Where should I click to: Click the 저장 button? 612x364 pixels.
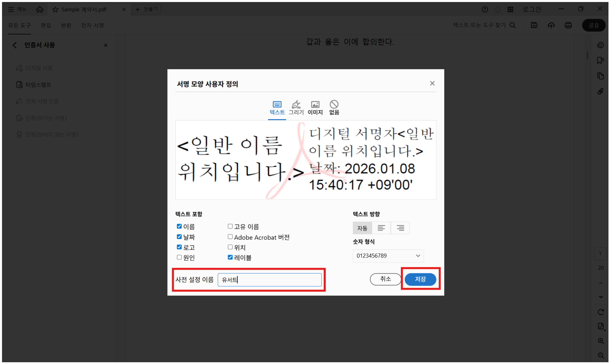point(420,279)
